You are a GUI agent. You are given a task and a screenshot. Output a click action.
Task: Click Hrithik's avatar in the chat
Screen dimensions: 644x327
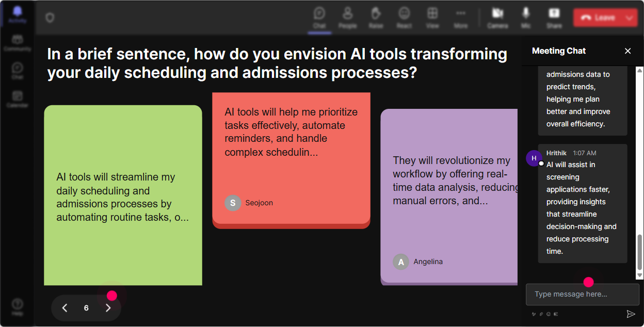pyautogui.click(x=534, y=158)
